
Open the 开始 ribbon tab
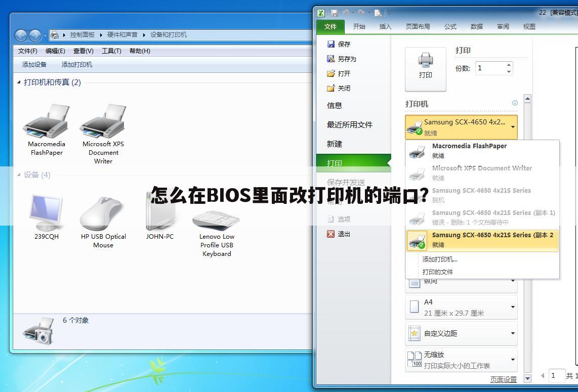359,26
